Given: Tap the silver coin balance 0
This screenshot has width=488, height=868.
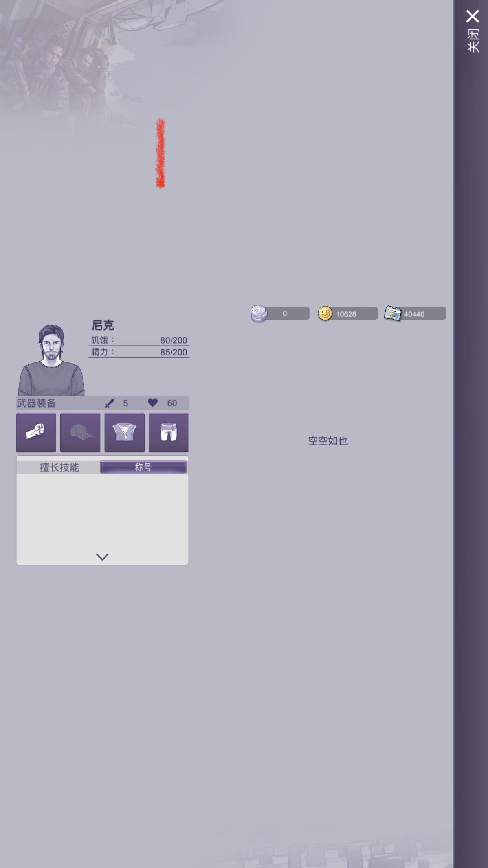Looking at the screenshot, I should pos(285,314).
